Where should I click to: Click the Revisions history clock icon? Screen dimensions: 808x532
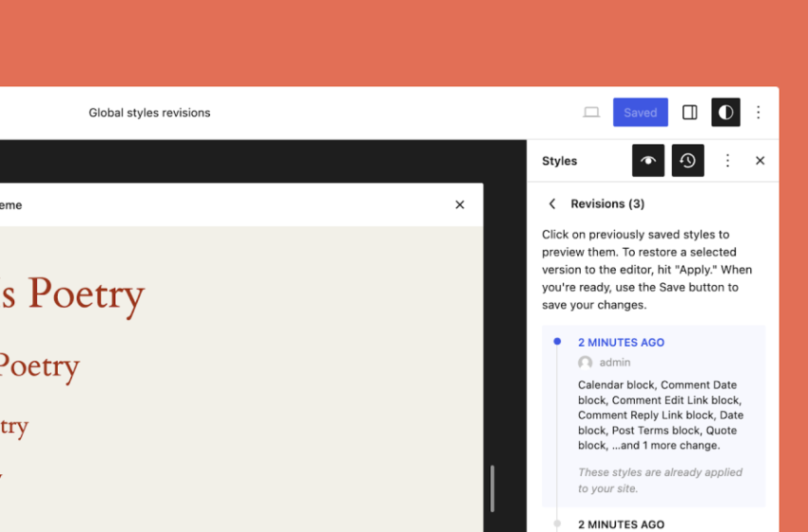688,161
